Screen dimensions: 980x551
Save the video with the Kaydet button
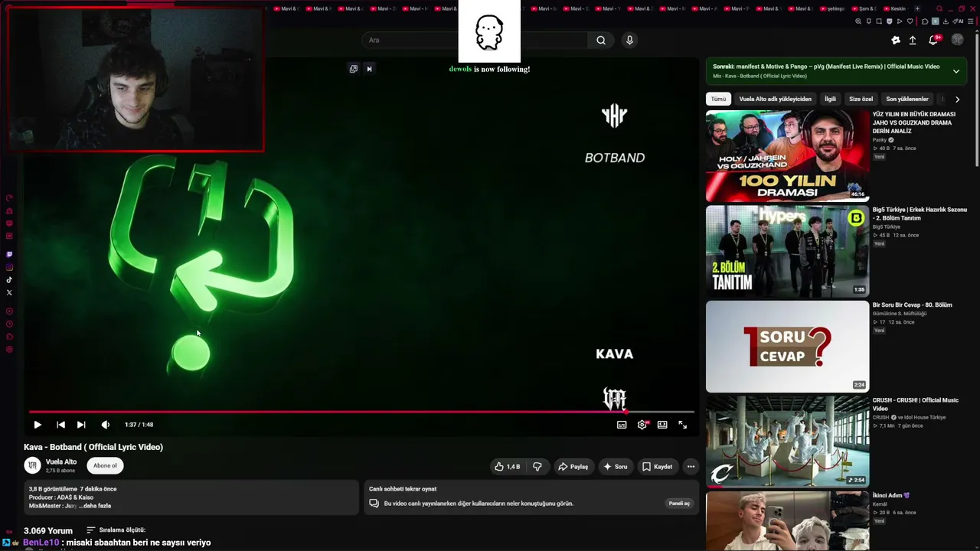pyautogui.click(x=657, y=466)
